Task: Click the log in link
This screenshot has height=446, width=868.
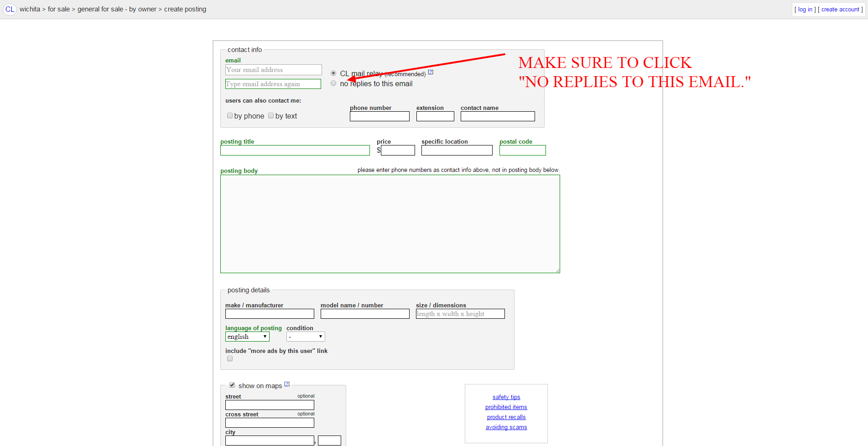Action: coord(805,10)
